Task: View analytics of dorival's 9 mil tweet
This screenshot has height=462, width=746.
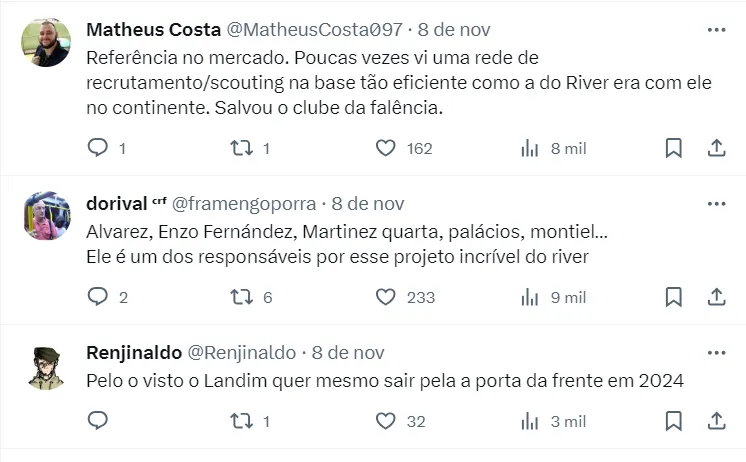Action: pos(530,297)
